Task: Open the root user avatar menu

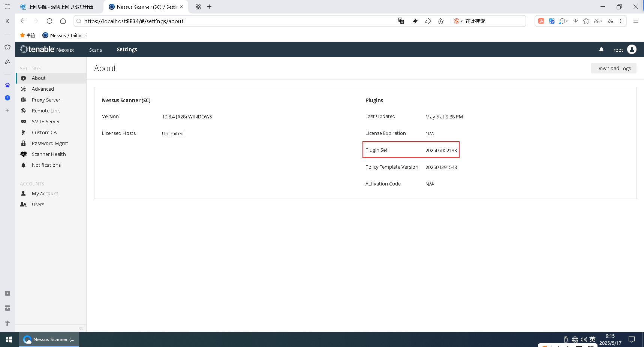Action: tap(632, 49)
